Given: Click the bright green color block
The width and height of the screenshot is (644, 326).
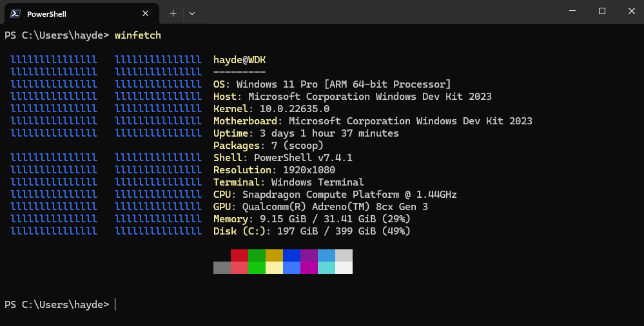Looking at the screenshot, I should click(257, 268).
